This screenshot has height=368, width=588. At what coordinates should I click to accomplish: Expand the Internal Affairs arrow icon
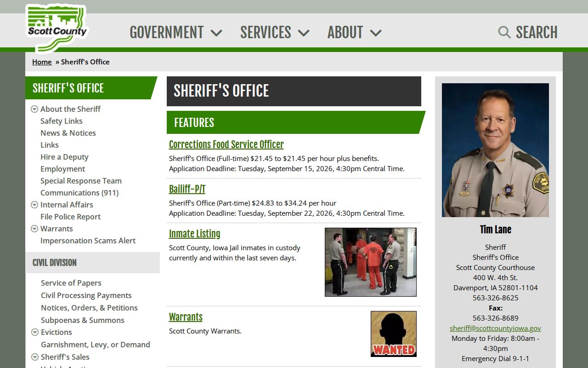tap(34, 205)
